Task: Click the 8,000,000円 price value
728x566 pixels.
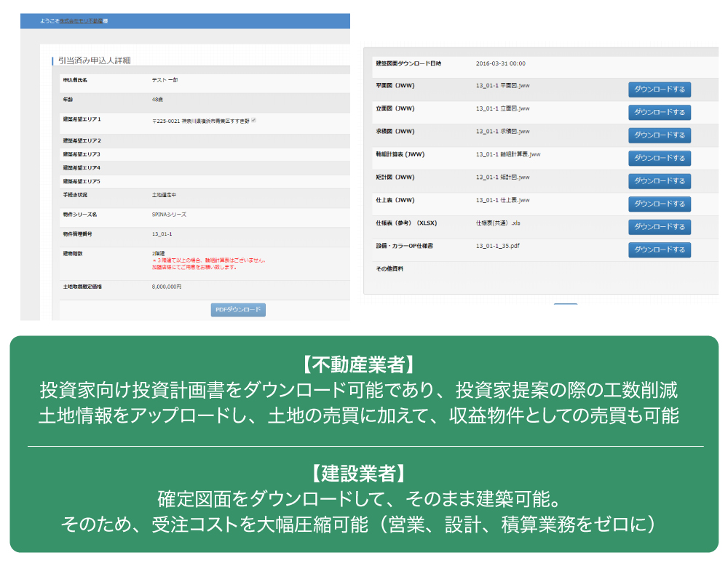Action: coord(167,287)
